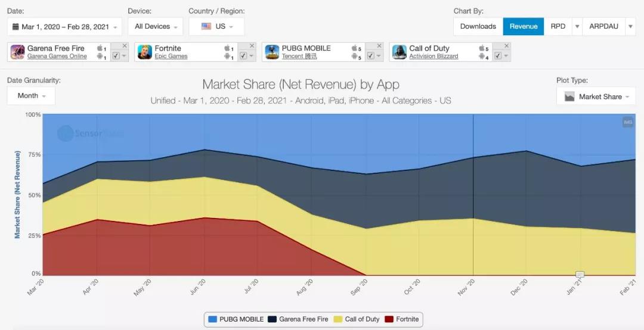Screen dimensions: 644x330
Task: Click the Fortnite app icon
Action: pyautogui.click(x=144, y=52)
